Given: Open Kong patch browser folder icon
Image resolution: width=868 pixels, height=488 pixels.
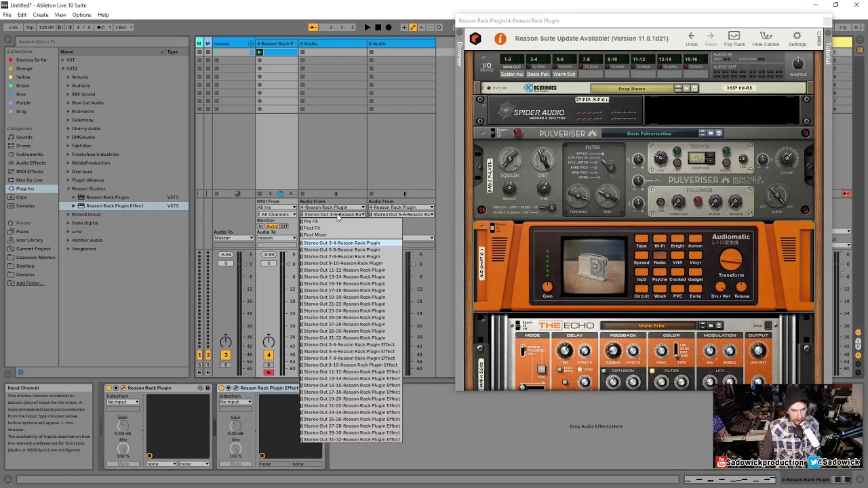Looking at the screenshot, I should [x=686, y=88].
